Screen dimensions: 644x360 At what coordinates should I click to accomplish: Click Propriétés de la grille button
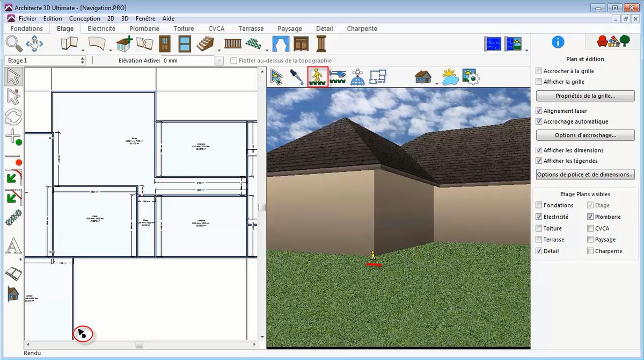pos(585,96)
